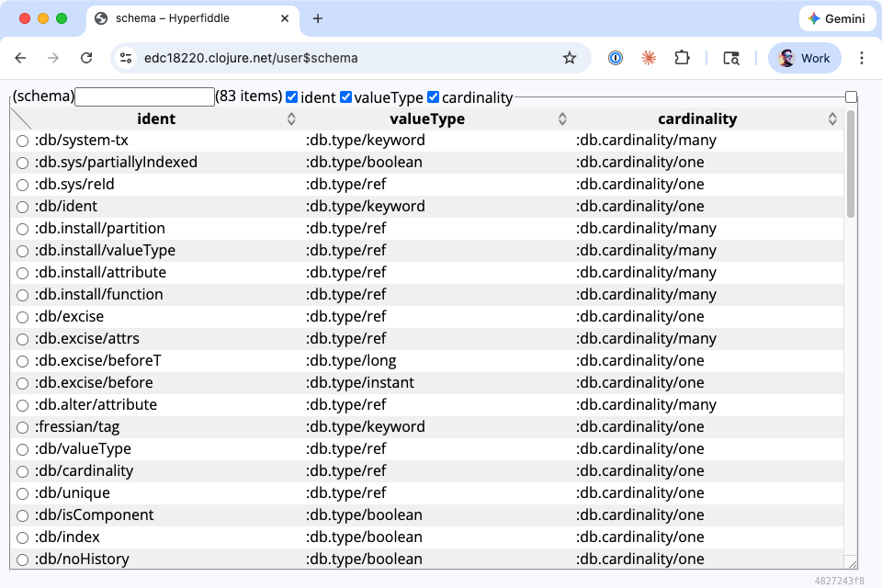Uncheck the ident column checkbox
This screenshot has height=588, width=882.
[291, 96]
